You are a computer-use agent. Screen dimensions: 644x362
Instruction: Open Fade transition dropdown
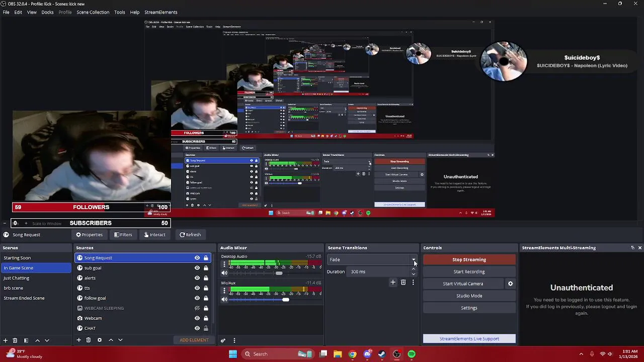tap(372, 260)
